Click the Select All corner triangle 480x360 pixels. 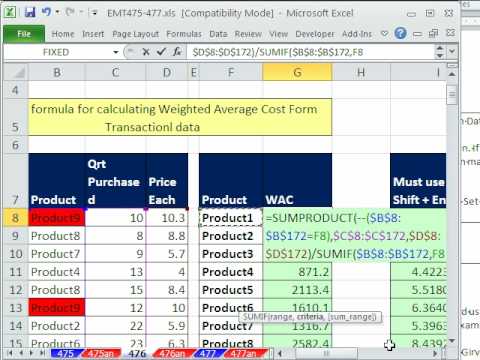click(16, 72)
